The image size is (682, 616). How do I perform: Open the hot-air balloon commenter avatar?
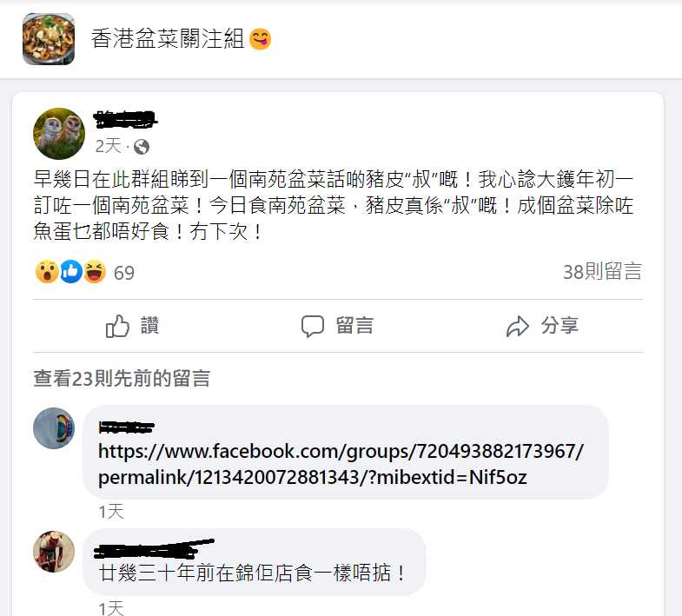tap(54, 428)
